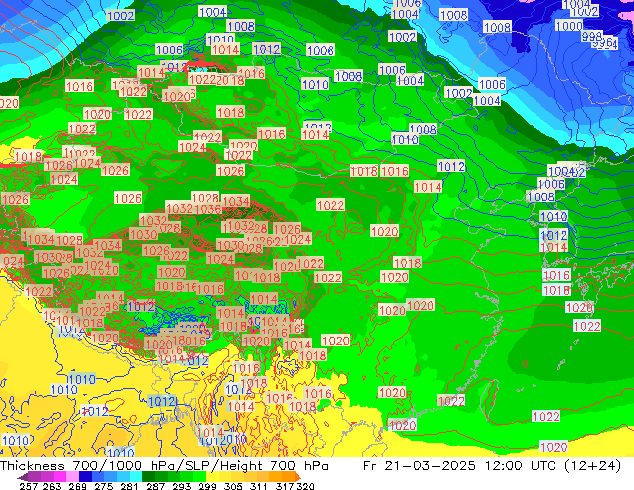This screenshot has width=634, height=490.
Task: Click the orange right arrow tip of legend
Action: coord(298,477)
